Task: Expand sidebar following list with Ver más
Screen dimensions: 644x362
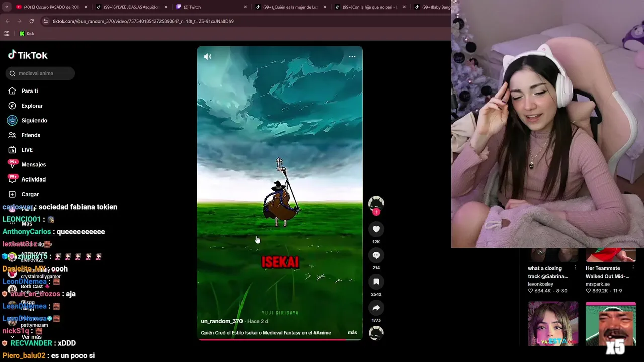Action: pos(31,337)
